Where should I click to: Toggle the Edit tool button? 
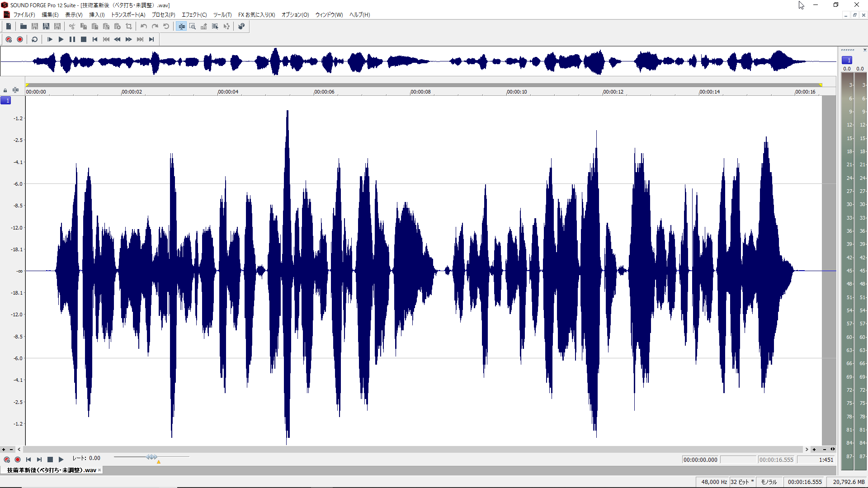point(182,26)
